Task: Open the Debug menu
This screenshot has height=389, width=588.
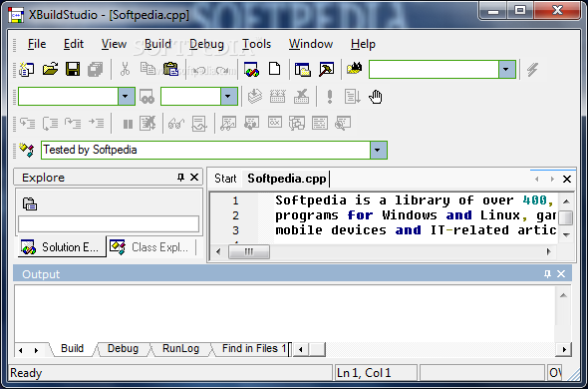Action: tap(206, 44)
